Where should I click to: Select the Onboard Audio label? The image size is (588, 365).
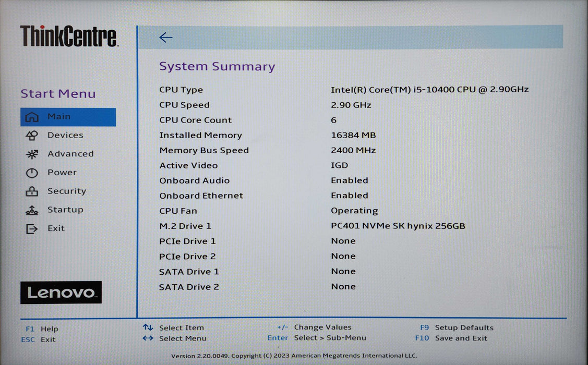coord(194,180)
